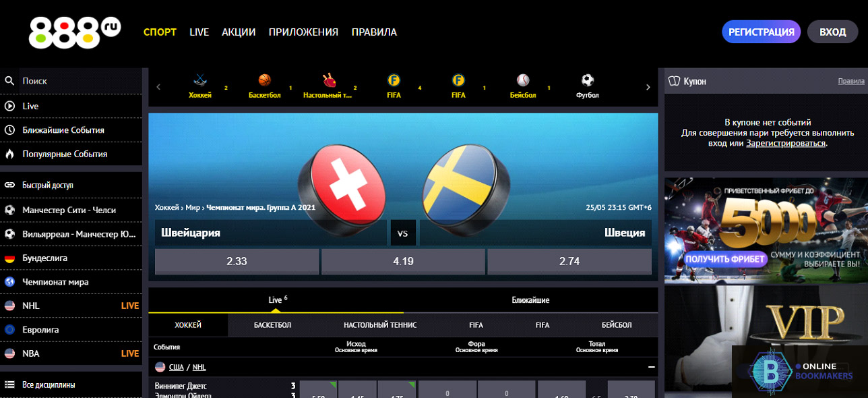Open the ПРИЛОЖЕНИЯ menu item
This screenshot has width=868, height=398.
(x=303, y=32)
